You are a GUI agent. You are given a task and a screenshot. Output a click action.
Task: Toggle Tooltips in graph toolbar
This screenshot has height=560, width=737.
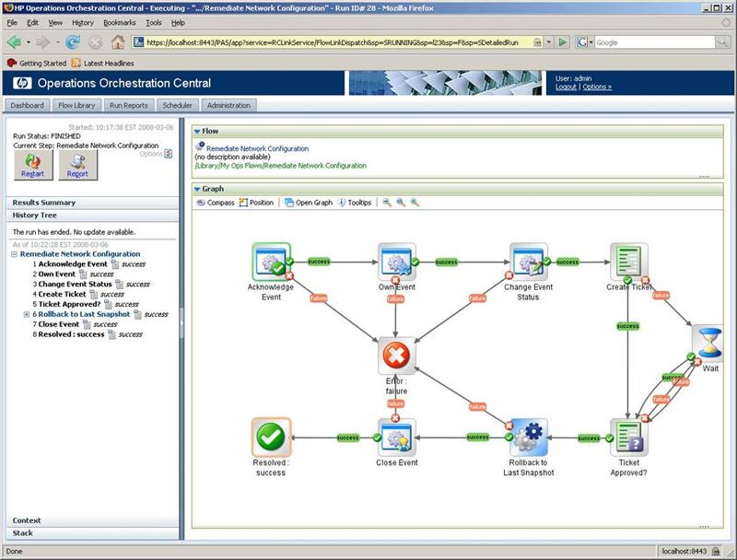pyautogui.click(x=355, y=203)
